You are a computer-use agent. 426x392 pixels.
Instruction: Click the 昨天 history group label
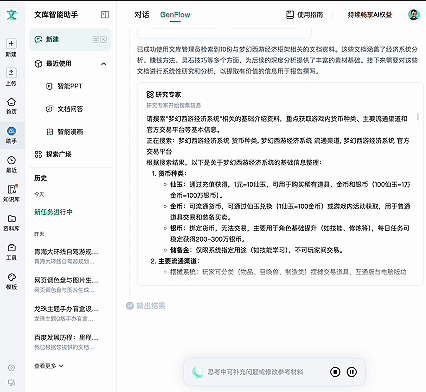coord(39,234)
